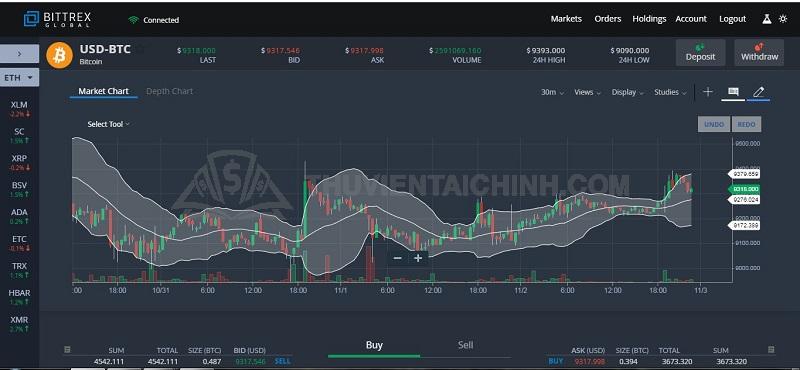This screenshot has height=370, width=800.
Task: Open the 30m interval dropdown
Action: tap(553, 92)
